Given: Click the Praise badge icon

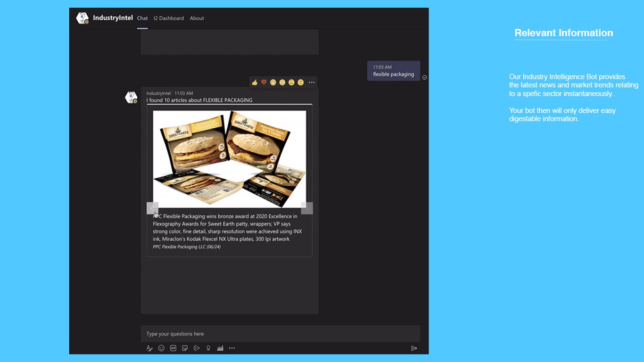Looking at the screenshot, I should (x=208, y=348).
